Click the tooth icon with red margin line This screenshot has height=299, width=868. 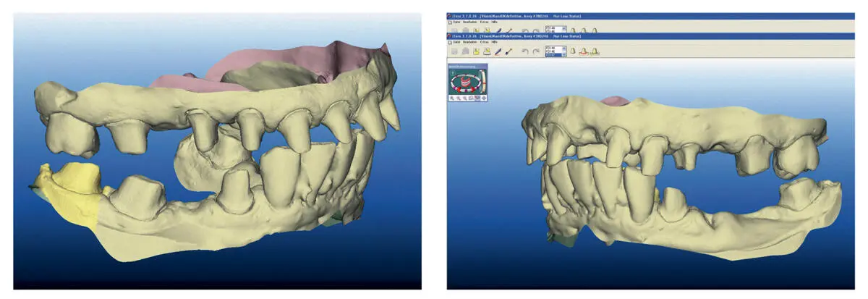tap(584, 51)
